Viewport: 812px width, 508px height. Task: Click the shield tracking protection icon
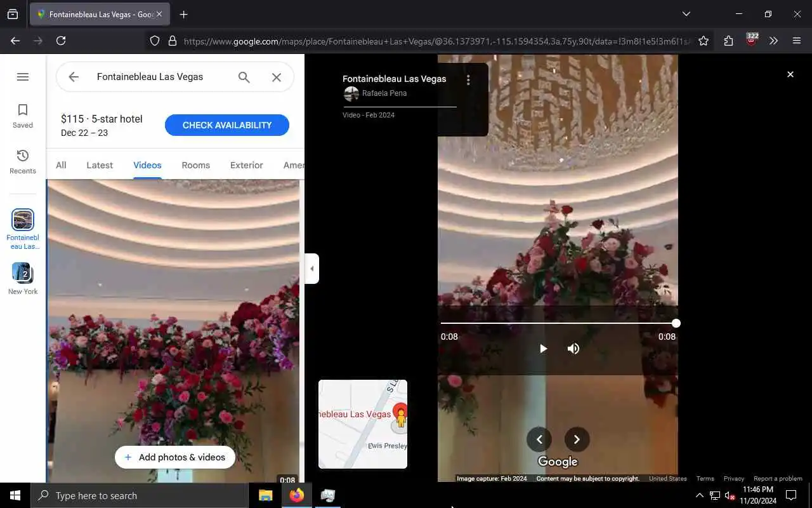tap(155, 41)
